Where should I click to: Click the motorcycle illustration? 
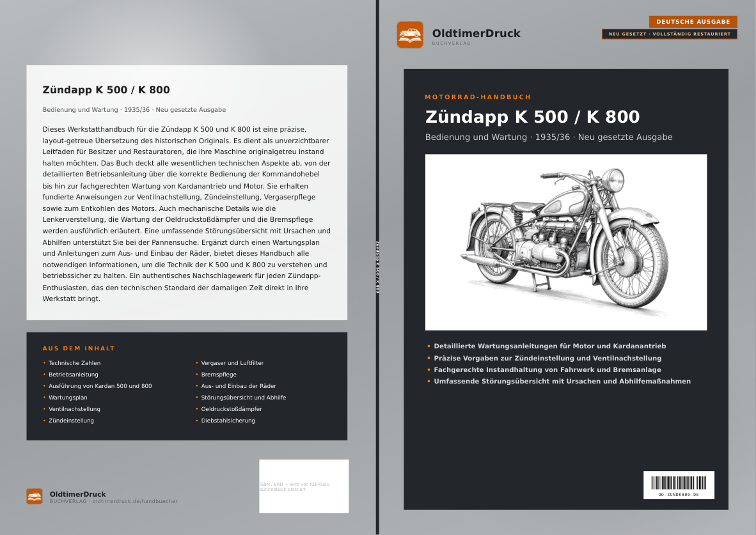[x=565, y=242]
